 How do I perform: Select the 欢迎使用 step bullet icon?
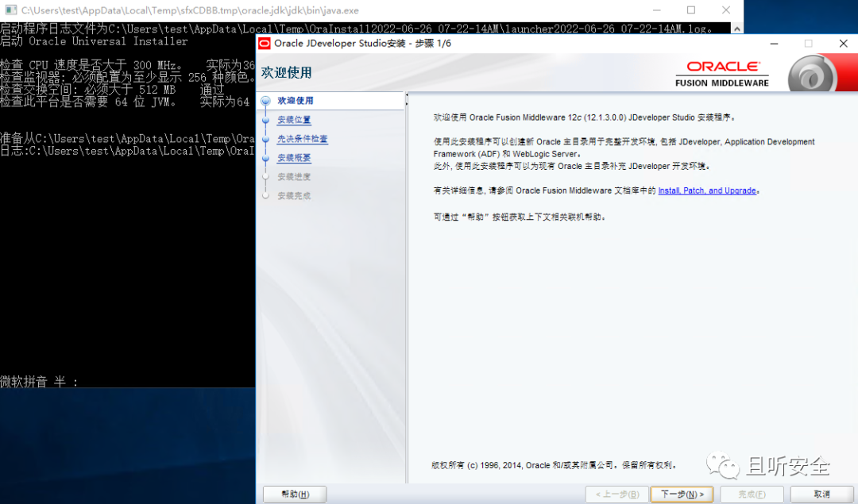point(266,101)
